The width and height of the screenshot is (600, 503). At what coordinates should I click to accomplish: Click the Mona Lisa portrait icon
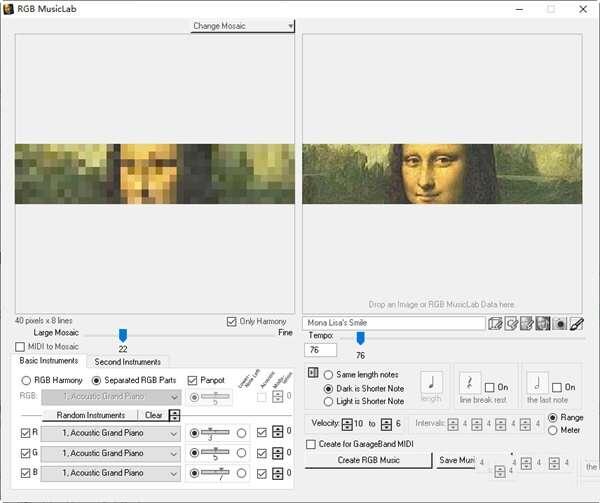pos(542,324)
